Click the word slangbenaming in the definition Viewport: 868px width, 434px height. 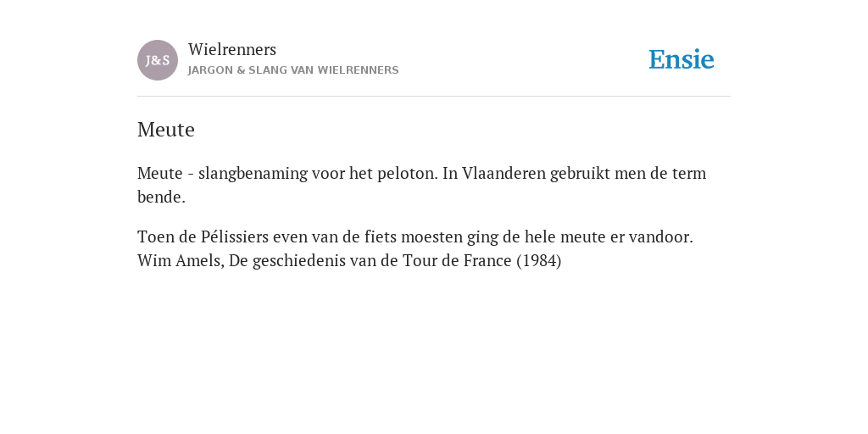point(253,174)
